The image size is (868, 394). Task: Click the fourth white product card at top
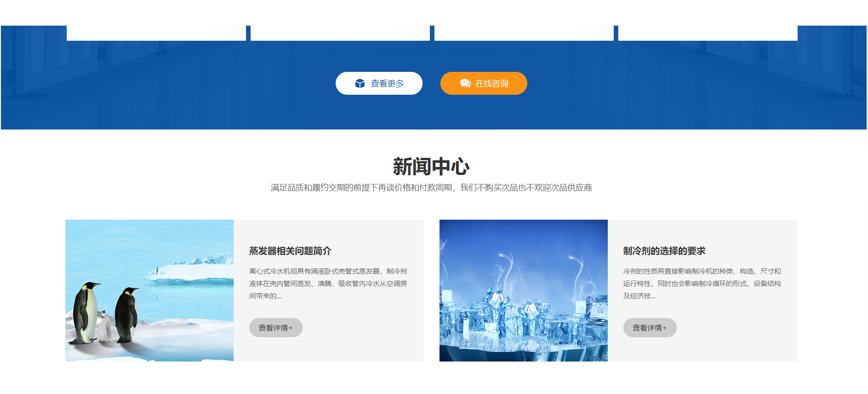707,33
